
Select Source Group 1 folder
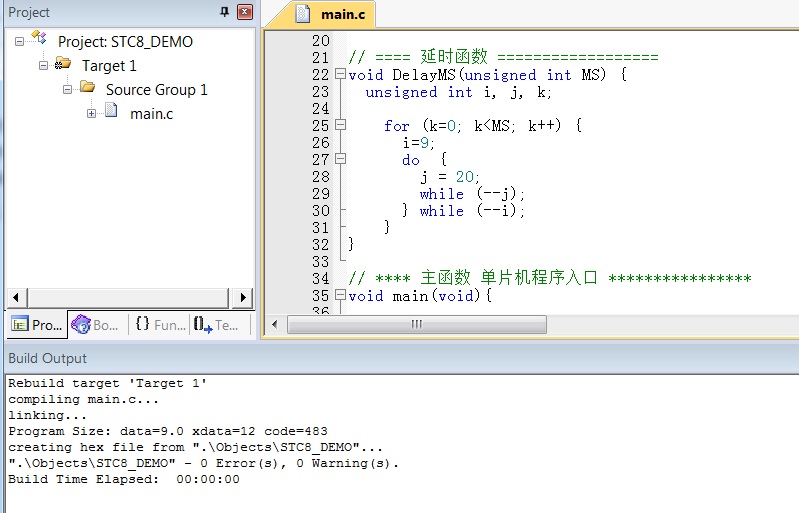(x=156, y=90)
